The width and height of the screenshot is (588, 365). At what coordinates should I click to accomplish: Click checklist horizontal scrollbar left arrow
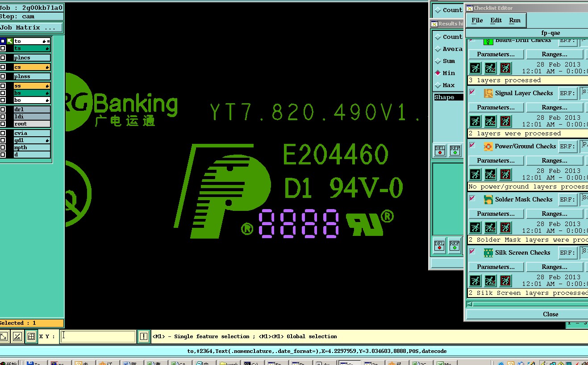click(470, 304)
